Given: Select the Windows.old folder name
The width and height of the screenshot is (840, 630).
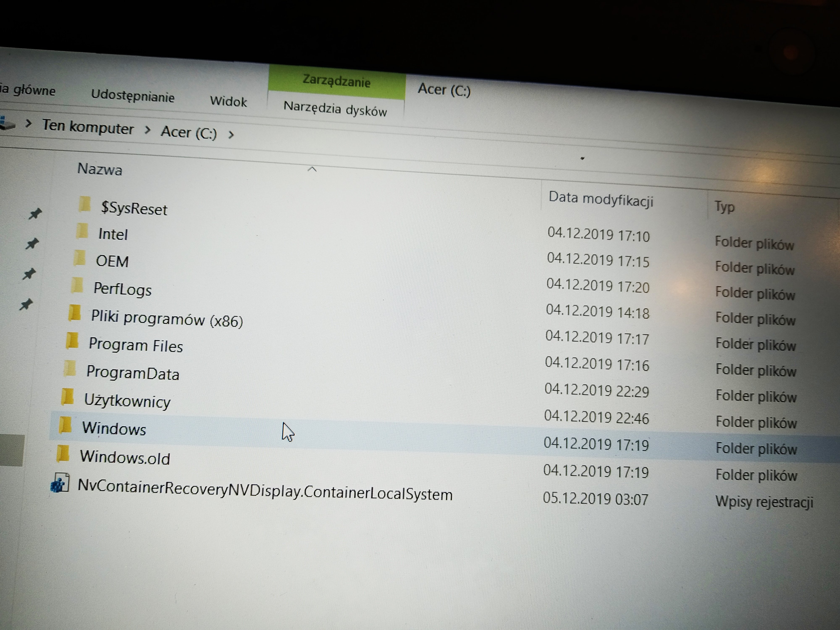Looking at the screenshot, I should pos(125,457).
